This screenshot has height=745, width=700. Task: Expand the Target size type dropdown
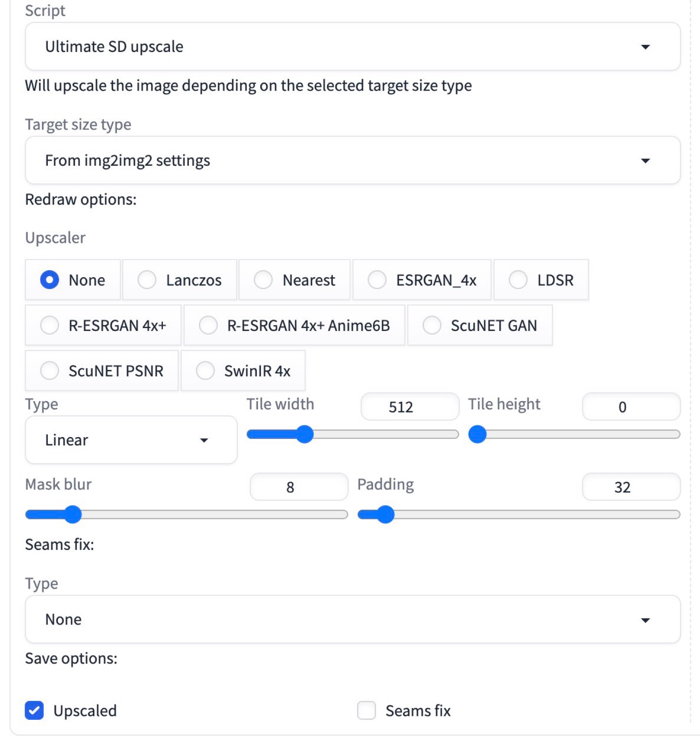tap(352, 161)
